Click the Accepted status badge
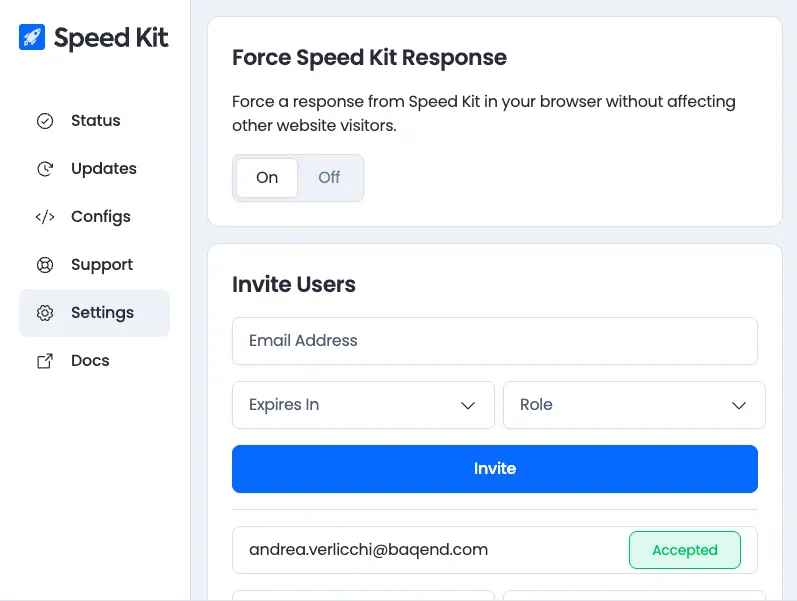This screenshot has height=601, width=797. click(x=685, y=550)
